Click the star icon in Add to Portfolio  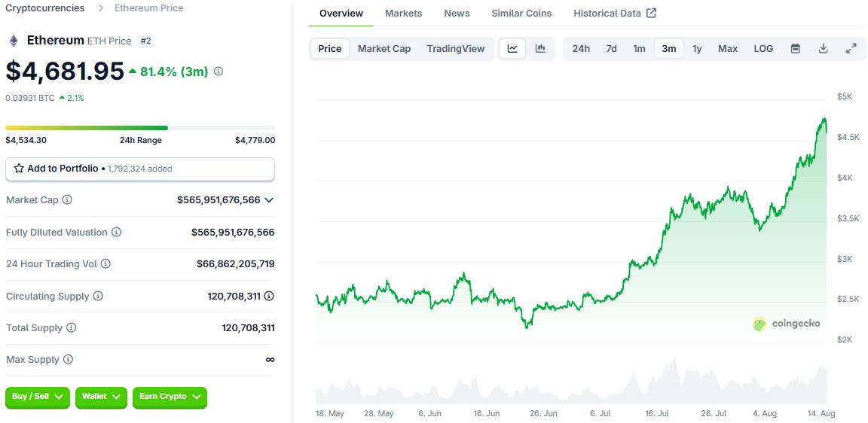[19, 168]
